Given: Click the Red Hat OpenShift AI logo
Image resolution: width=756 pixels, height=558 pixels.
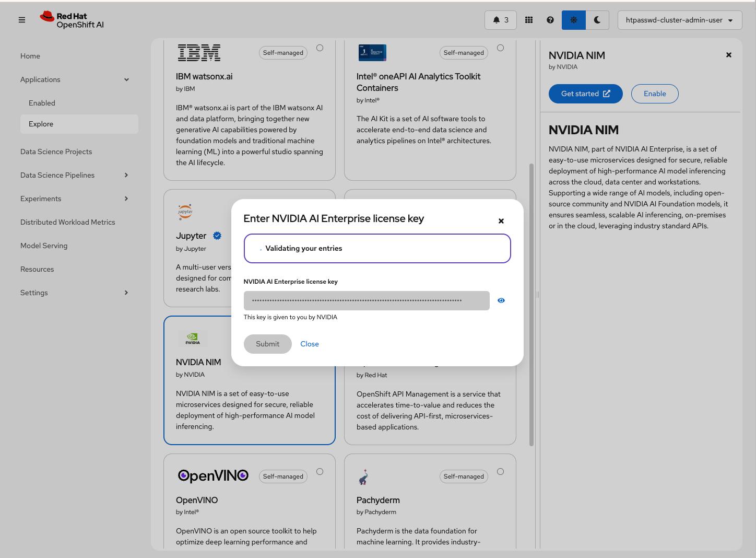Looking at the screenshot, I should click(72, 20).
